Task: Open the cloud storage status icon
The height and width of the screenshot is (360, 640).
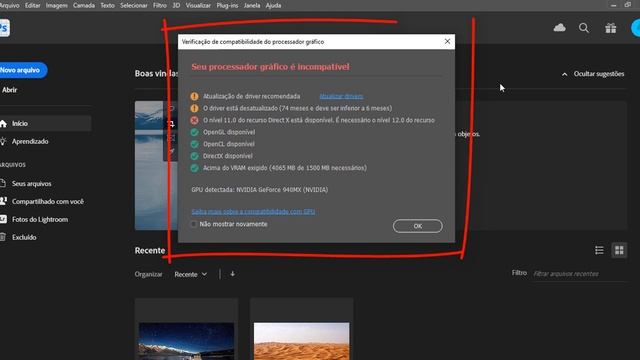Action: pyautogui.click(x=559, y=28)
